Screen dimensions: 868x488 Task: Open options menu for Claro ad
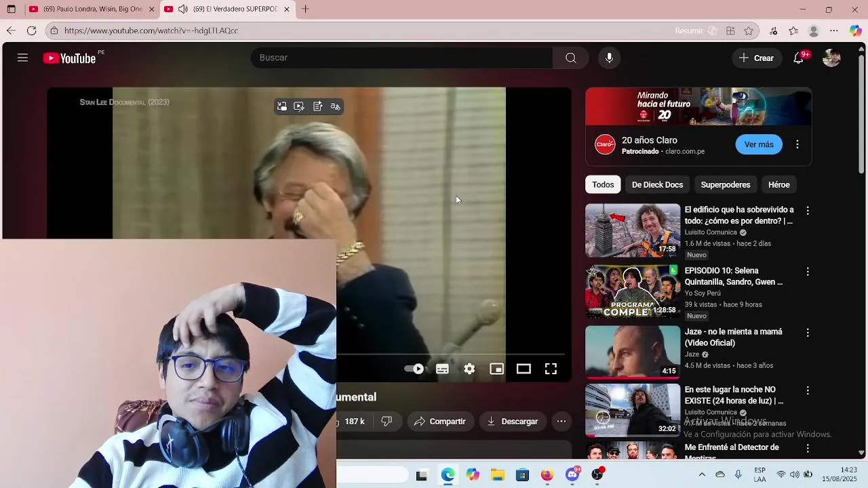(797, 144)
